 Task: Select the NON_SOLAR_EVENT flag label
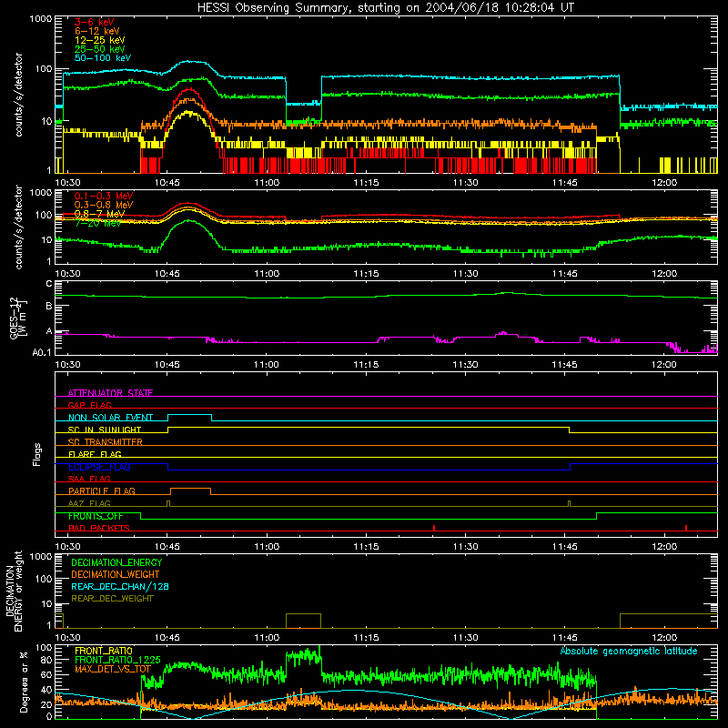point(110,418)
